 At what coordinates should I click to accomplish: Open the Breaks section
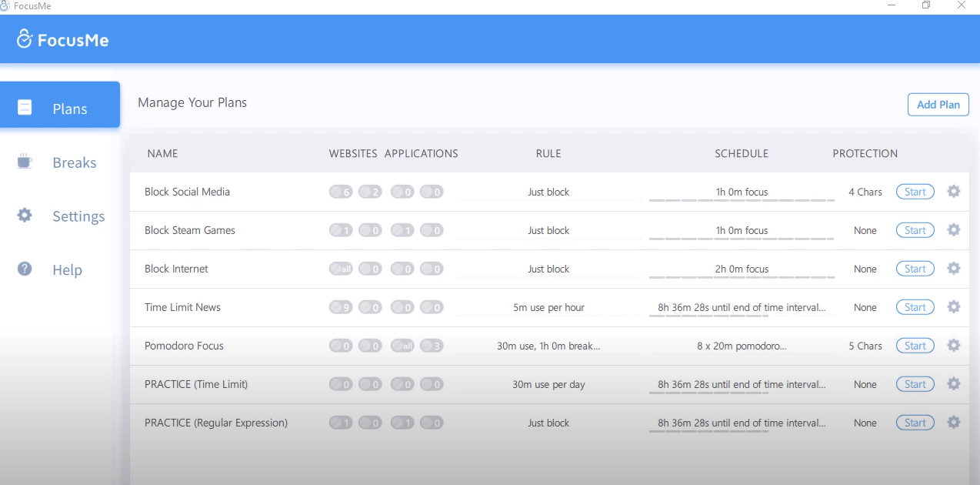coord(60,162)
